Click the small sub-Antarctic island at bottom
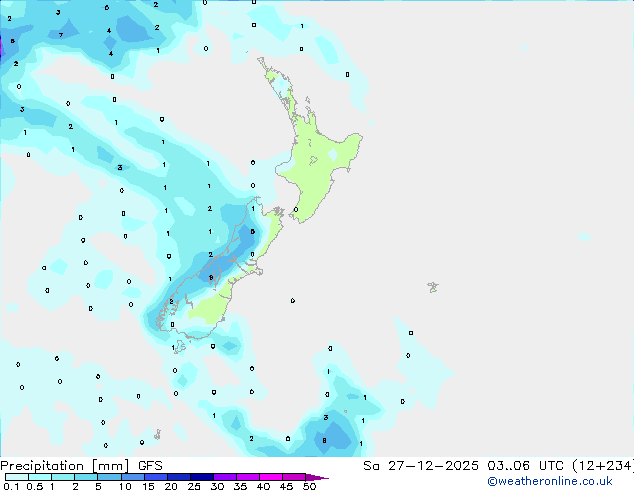 [x=157, y=435]
